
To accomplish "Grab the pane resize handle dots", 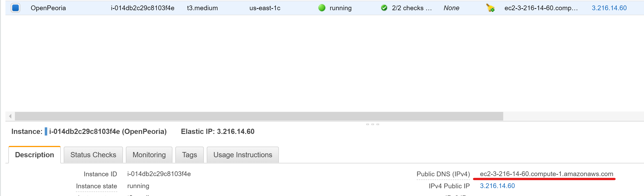I will pos(372,124).
